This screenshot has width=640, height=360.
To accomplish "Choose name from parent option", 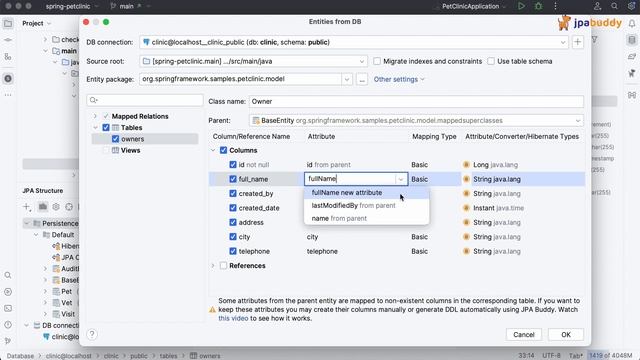I will (x=367, y=218).
